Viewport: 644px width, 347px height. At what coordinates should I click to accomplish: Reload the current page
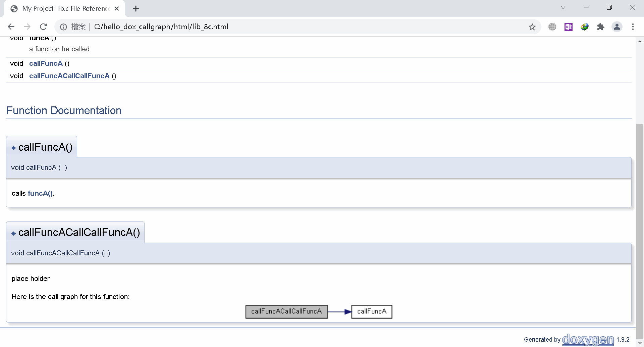click(x=43, y=27)
